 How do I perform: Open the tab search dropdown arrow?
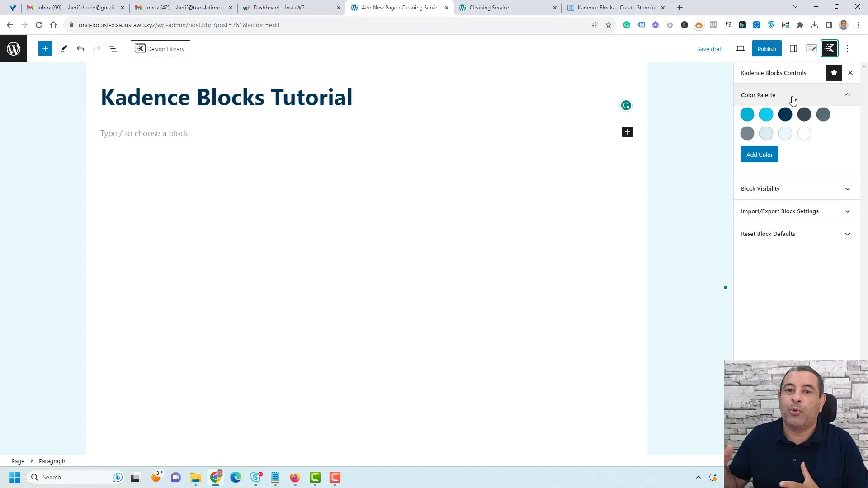point(795,6)
